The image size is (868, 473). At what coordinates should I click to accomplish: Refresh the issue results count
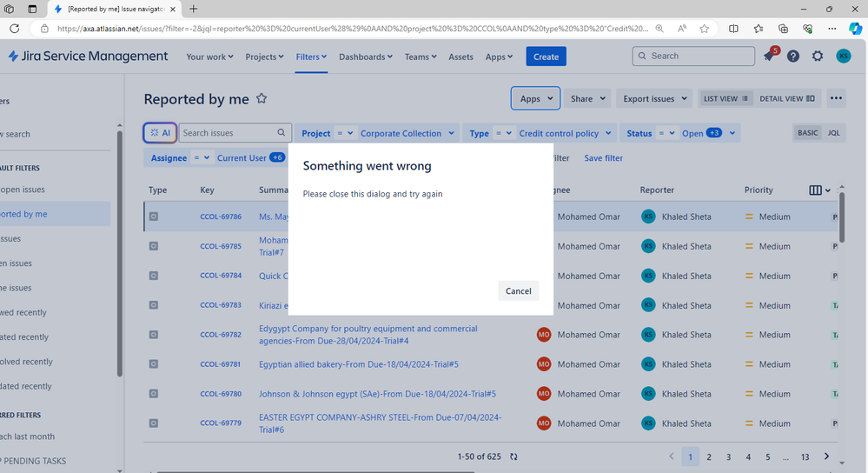514,457
